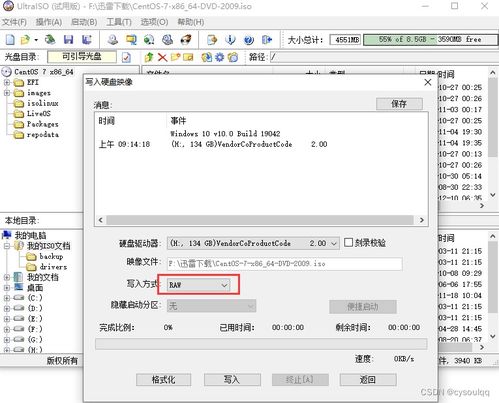This screenshot has height=403, width=499.
Task: Click the 路径 path field in main window
Action: [x=383, y=57]
